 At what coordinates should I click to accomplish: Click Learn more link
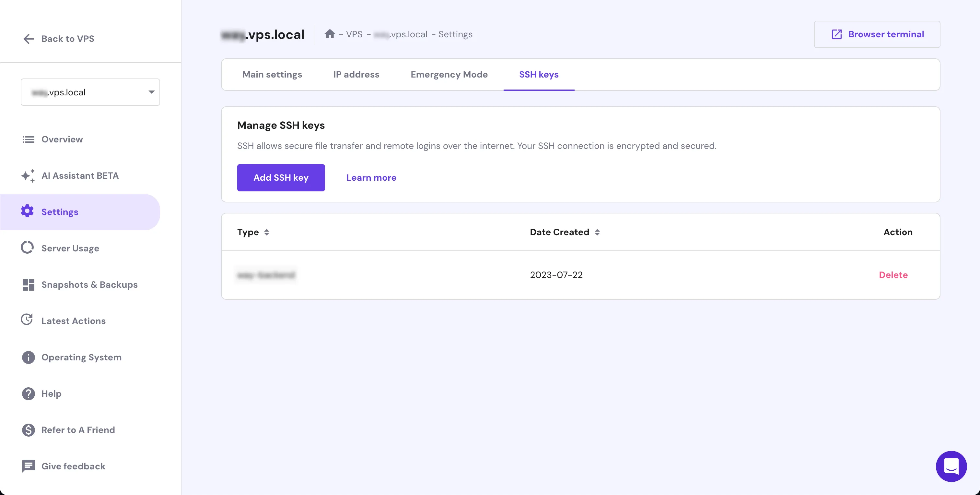coord(371,177)
